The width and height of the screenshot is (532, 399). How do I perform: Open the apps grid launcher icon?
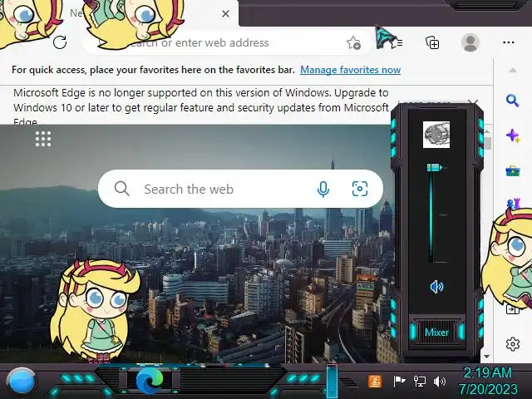coord(43,139)
